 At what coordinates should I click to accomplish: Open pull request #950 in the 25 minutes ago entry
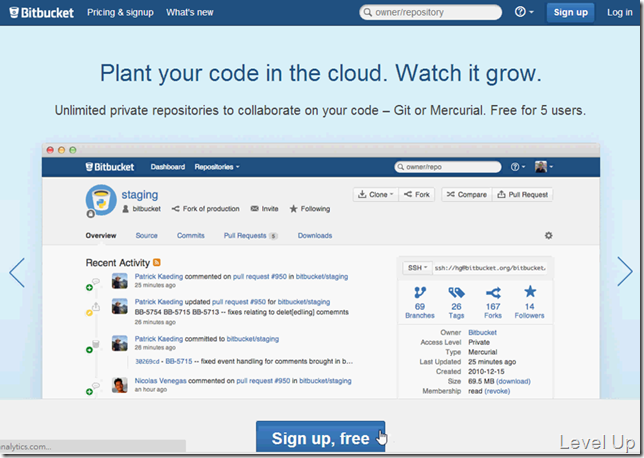pyautogui.click(x=260, y=276)
